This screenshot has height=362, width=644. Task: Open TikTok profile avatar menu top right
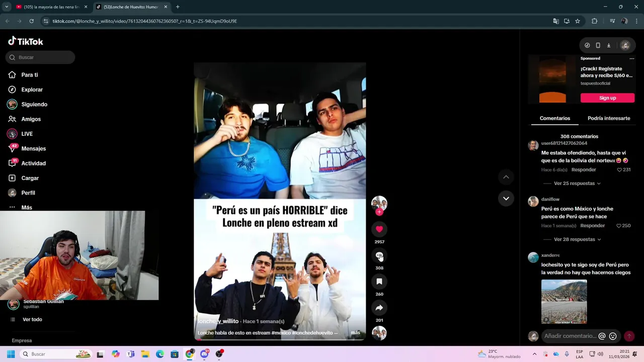(x=625, y=45)
